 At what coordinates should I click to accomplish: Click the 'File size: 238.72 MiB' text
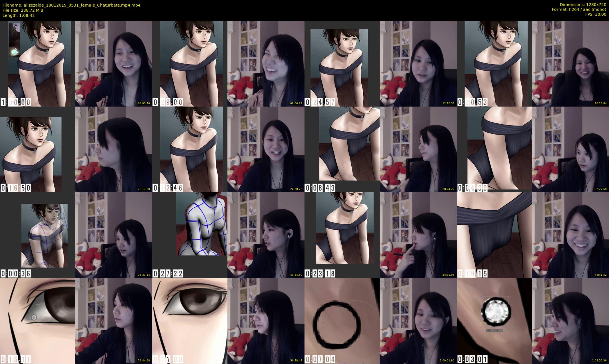[x=23, y=10]
